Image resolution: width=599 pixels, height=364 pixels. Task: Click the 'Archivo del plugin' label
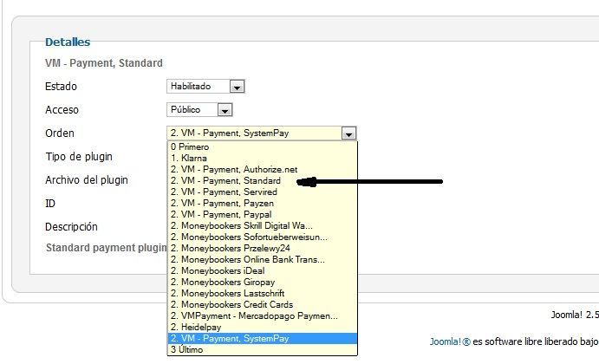[87, 180]
